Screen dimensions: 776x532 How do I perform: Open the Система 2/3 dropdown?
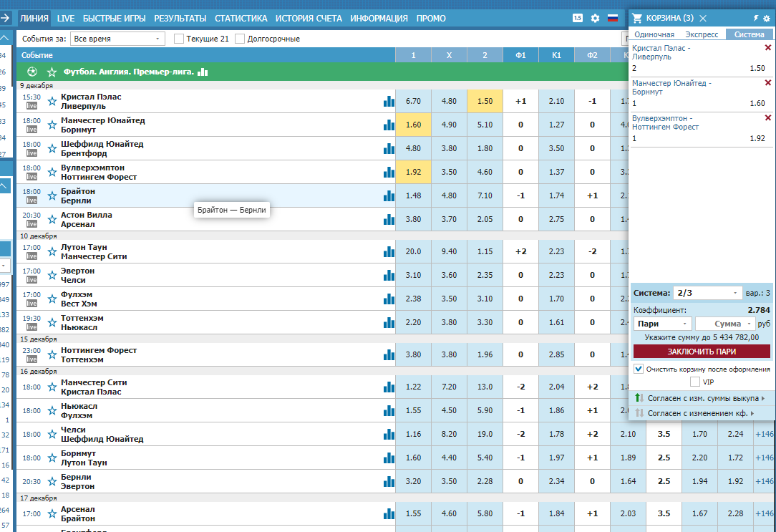707,293
